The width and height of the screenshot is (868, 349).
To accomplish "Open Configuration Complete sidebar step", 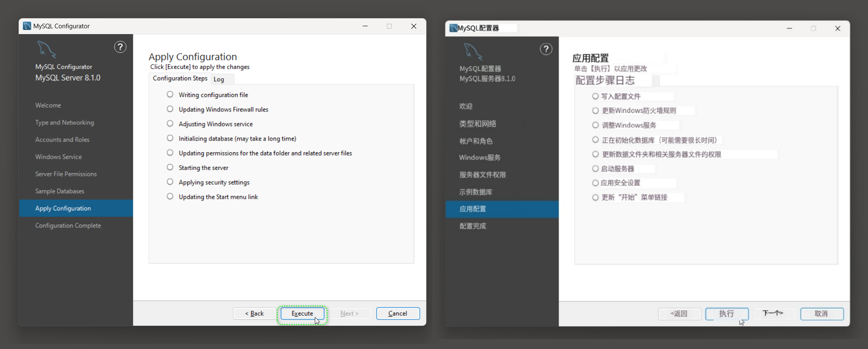I will pos(68,225).
